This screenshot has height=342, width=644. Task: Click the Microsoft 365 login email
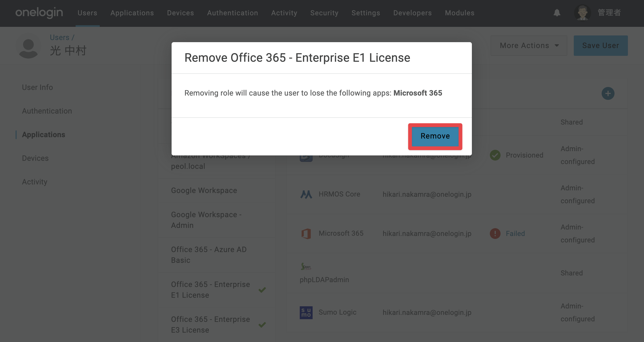(x=427, y=234)
